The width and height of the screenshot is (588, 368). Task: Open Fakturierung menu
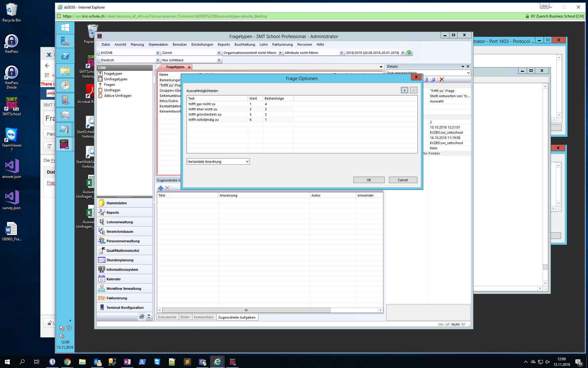point(282,45)
